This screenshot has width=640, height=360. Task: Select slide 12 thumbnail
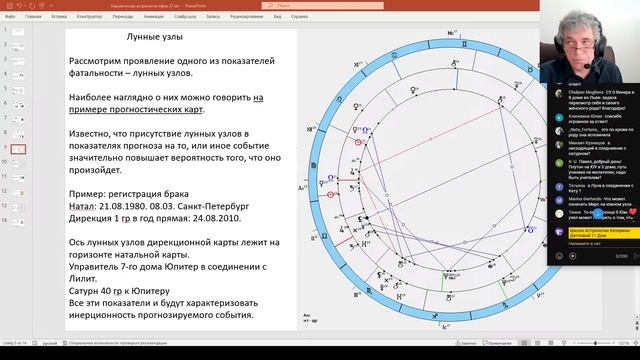click(18, 193)
